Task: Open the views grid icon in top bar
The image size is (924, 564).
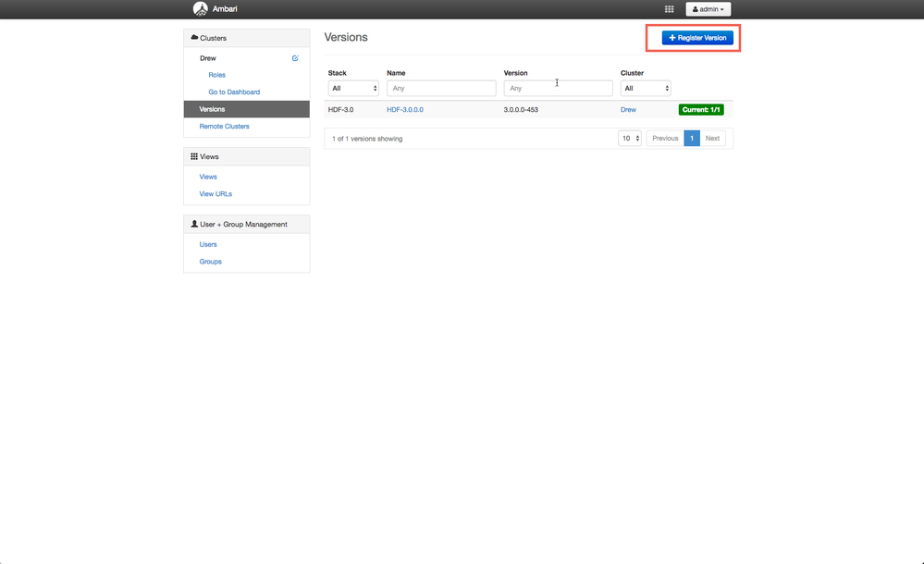Action: (x=670, y=8)
